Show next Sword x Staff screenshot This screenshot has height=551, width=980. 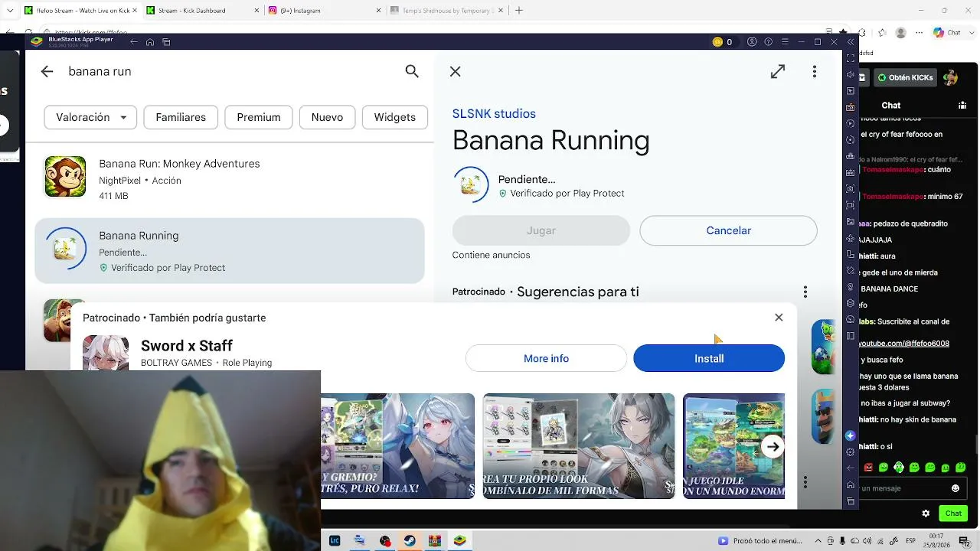tap(773, 447)
